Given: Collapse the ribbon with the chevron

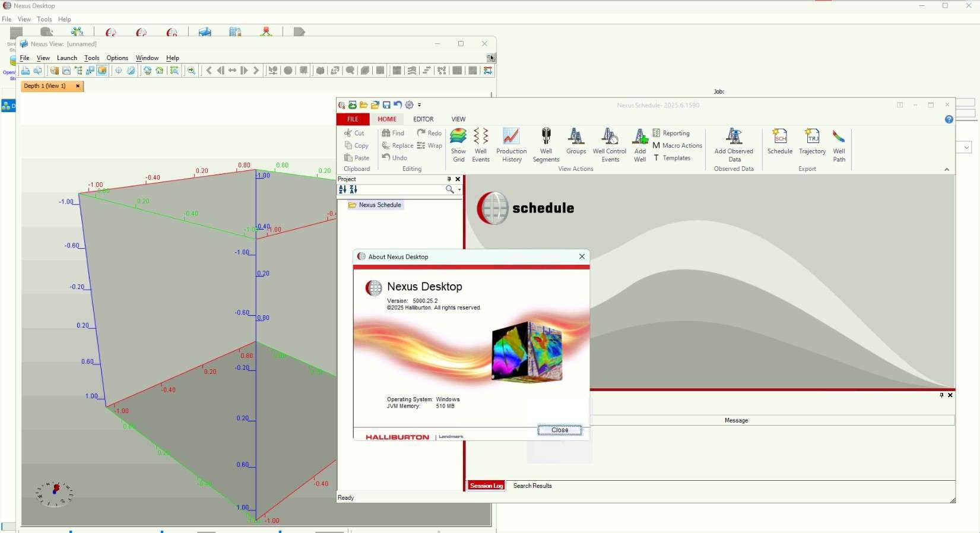Looking at the screenshot, I should [x=947, y=170].
